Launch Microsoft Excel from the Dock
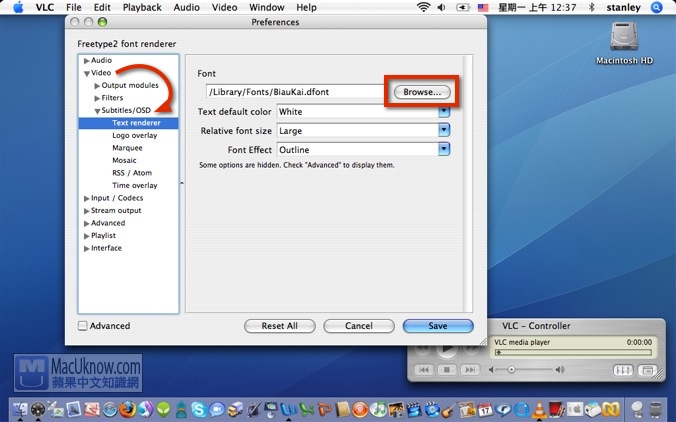 click(x=307, y=409)
